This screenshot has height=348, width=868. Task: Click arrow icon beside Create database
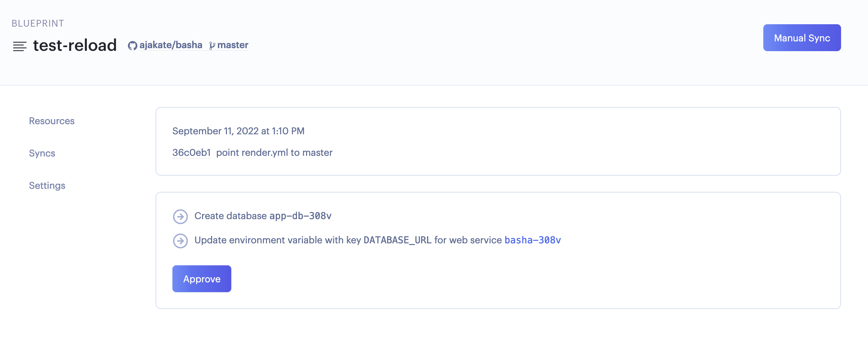180,217
